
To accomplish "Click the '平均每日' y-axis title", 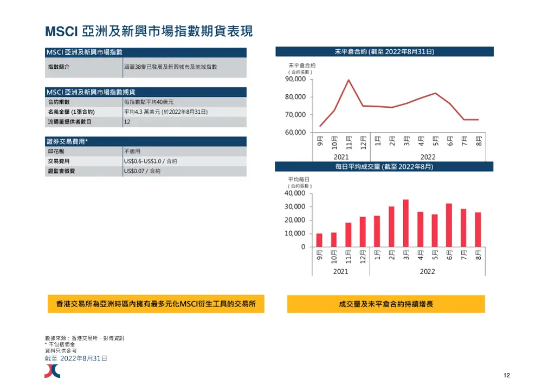I will tap(299, 180).
